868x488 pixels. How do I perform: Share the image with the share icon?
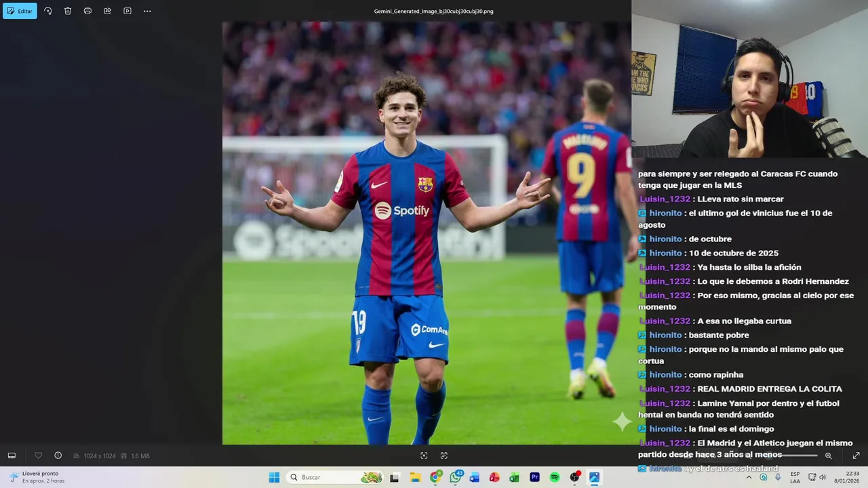(x=107, y=11)
